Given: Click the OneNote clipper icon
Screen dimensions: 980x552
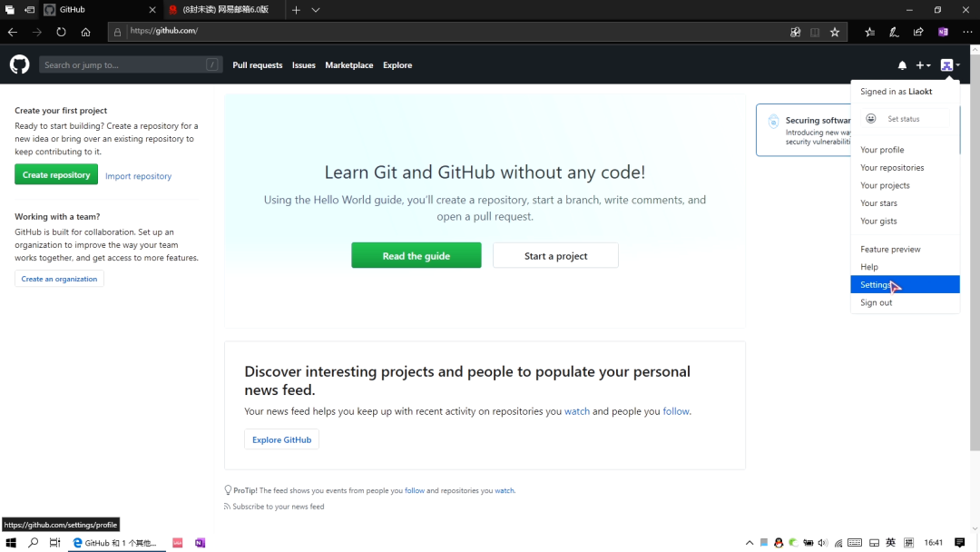Looking at the screenshot, I should [x=943, y=32].
